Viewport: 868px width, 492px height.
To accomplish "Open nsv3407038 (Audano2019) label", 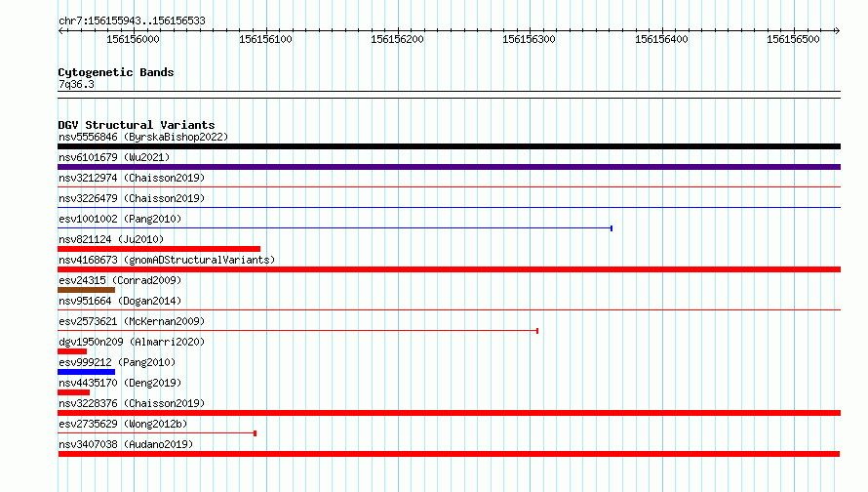I will point(126,444).
